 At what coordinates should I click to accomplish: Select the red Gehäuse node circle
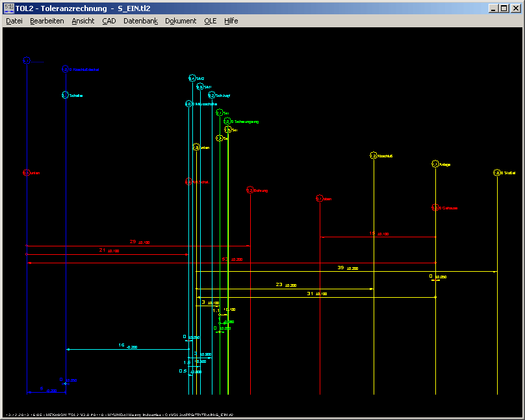435,207
